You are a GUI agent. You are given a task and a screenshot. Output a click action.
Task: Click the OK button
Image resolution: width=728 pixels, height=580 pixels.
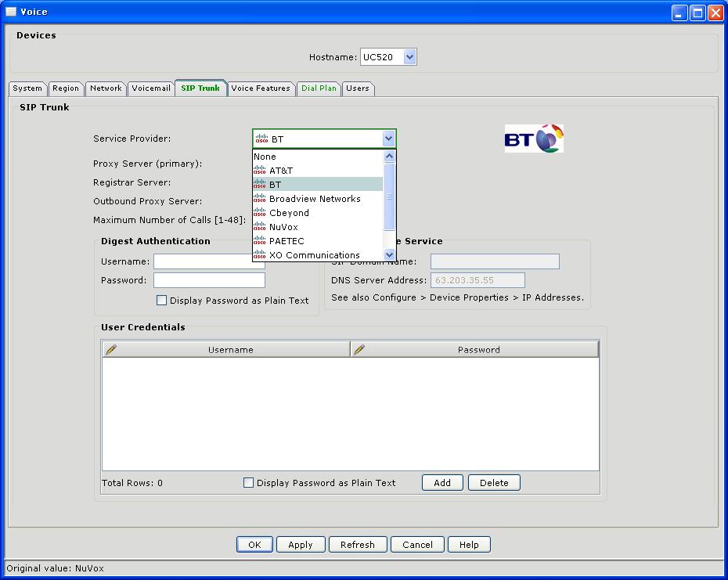(254, 545)
